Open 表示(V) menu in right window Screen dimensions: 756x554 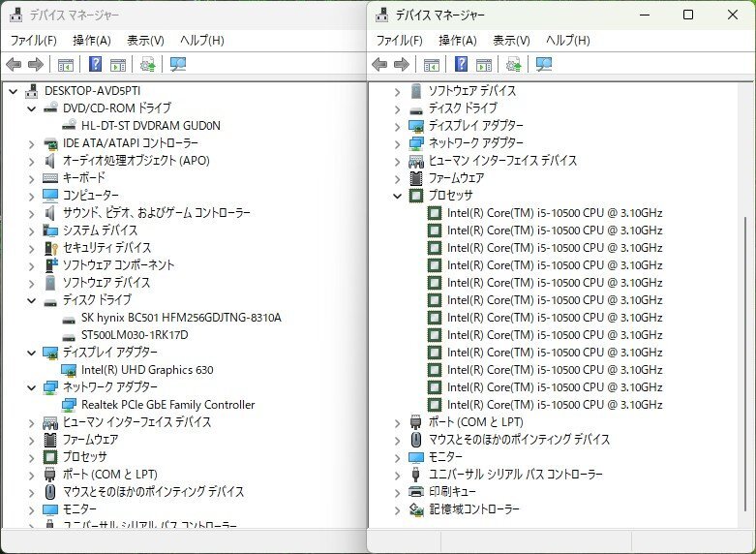click(x=511, y=40)
